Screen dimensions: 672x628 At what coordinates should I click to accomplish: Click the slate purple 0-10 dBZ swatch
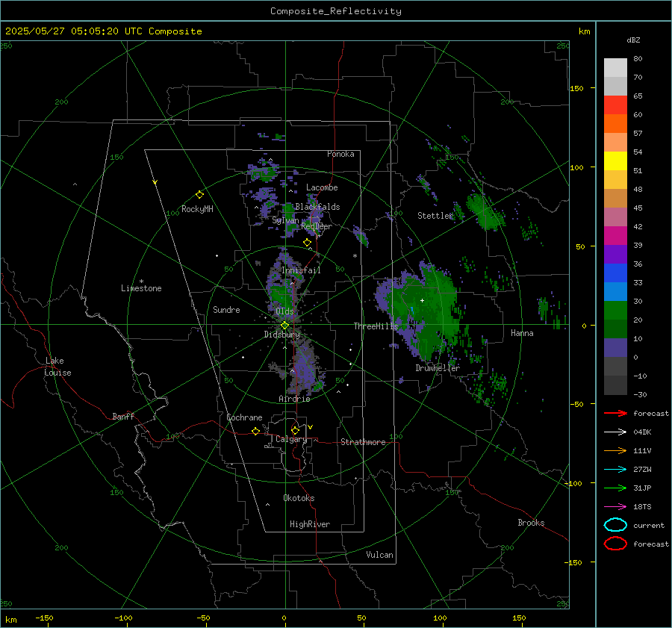[615, 348]
